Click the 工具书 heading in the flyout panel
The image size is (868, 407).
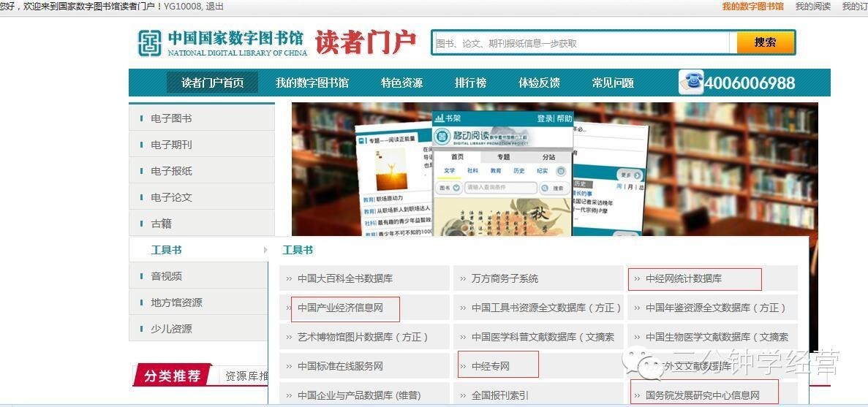(x=298, y=250)
